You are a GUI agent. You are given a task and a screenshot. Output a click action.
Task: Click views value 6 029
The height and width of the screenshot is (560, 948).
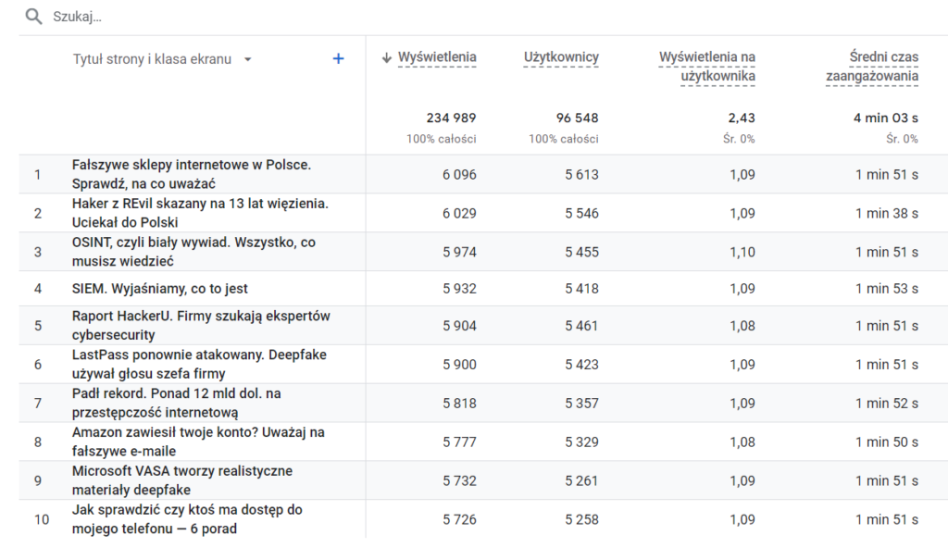pyautogui.click(x=459, y=214)
